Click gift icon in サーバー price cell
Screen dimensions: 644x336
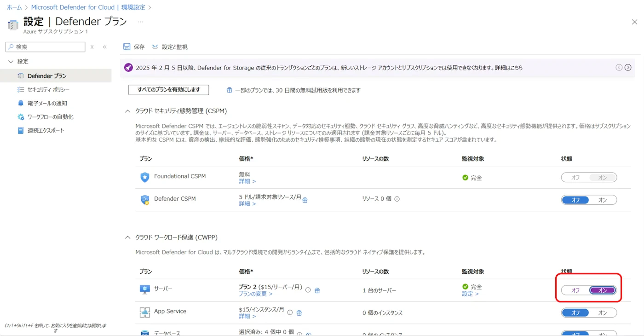pos(317,290)
